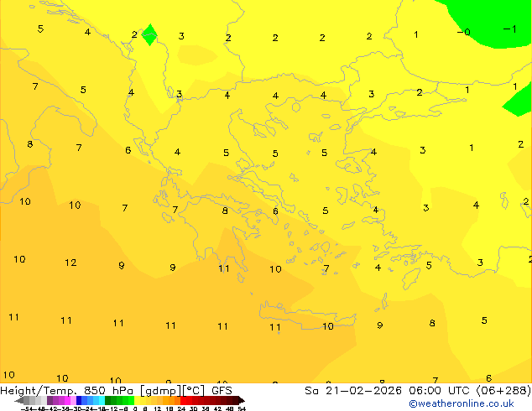Click the bright red legend swatch above 24

point(183,400)
